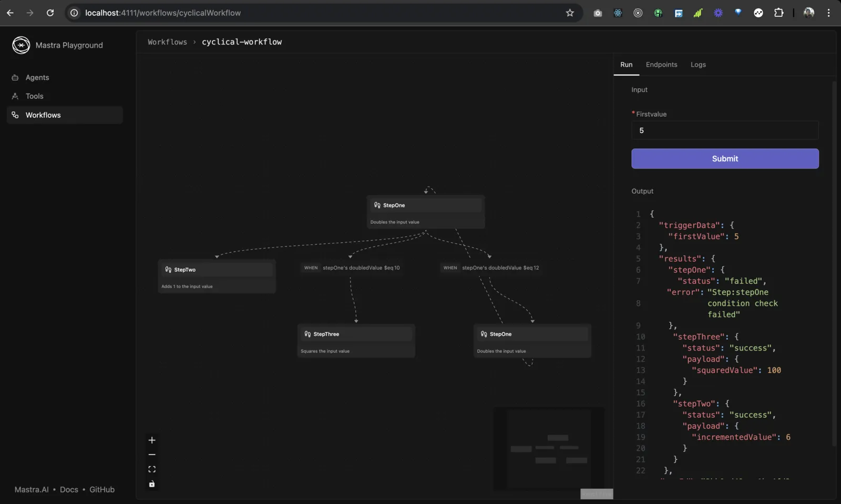Click "squaredValue": 100 in output
Image resolution: width=841 pixels, height=504 pixels.
pos(736,371)
